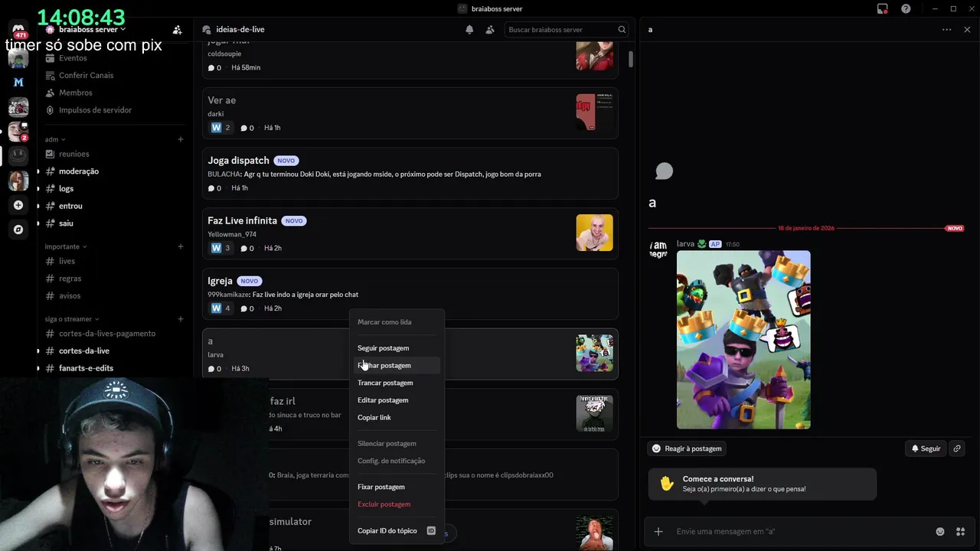Screen dimensions: 980x551
Task: Open attachment plus icon in message box
Action: click(658, 531)
